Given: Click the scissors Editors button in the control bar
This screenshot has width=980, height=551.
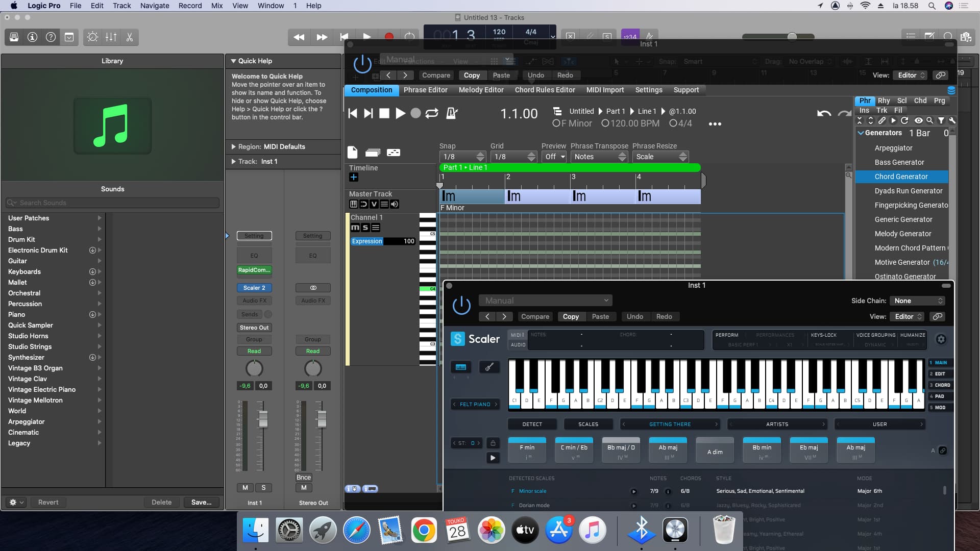Looking at the screenshot, I should click(129, 37).
